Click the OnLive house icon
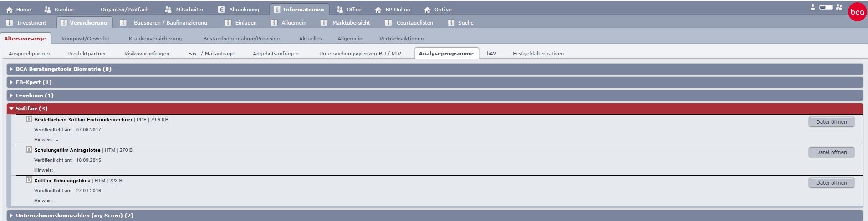Screen dimensions: 868x221 coord(427,10)
